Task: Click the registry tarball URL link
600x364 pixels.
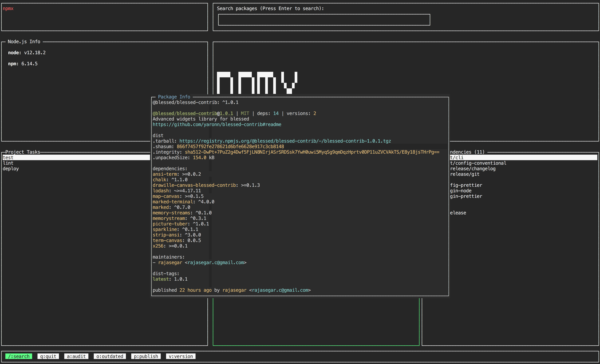Action: (285, 141)
